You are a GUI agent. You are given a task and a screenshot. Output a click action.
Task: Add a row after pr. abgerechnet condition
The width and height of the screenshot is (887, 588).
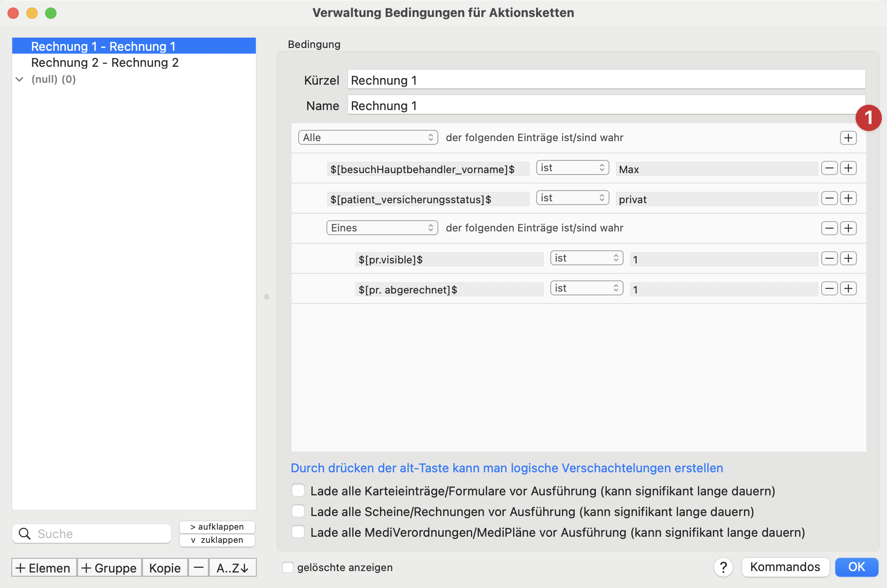848,288
